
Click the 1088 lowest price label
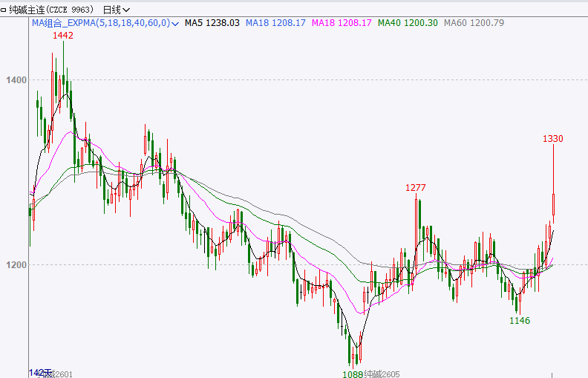point(353,374)
